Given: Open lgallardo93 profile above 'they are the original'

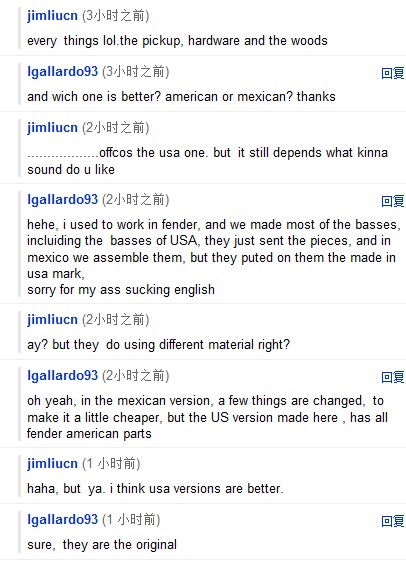Looking at the screenshot, I should point(62,520).
